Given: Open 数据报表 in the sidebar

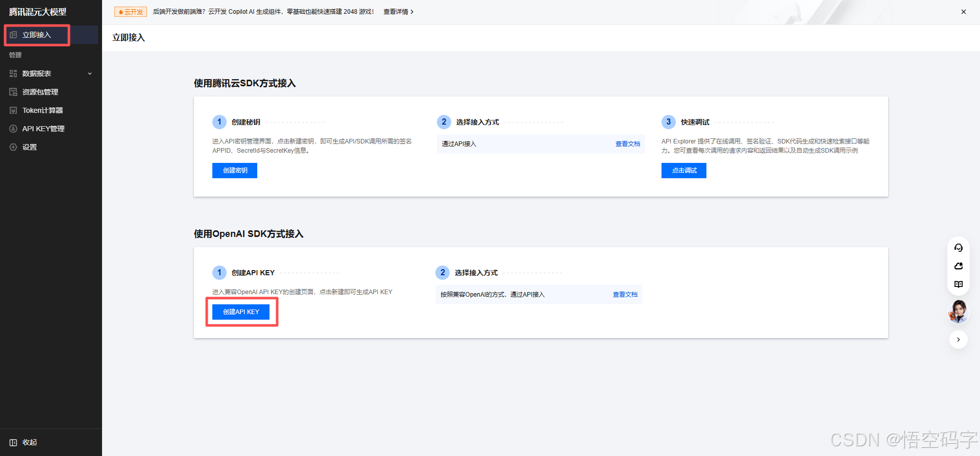Looking at the screenshot, I should (x=51, y=74).
